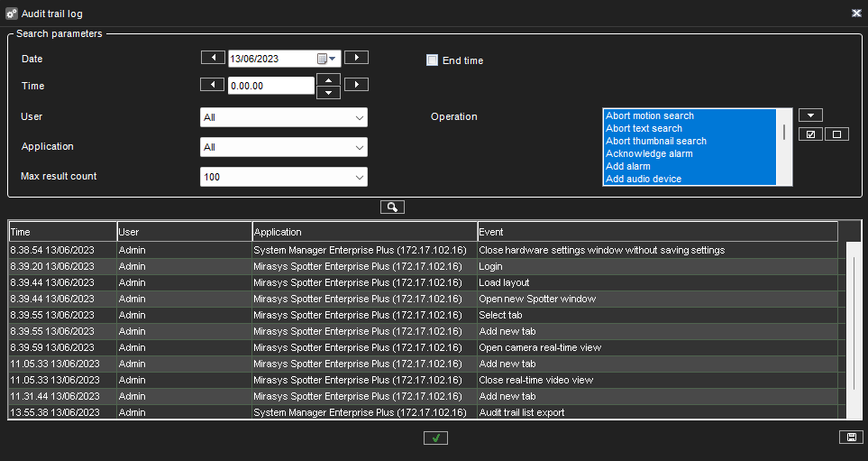This screenshot has height=461, width=868.
Task: Go to previous date with left arrow
Action: pos(213,58)
